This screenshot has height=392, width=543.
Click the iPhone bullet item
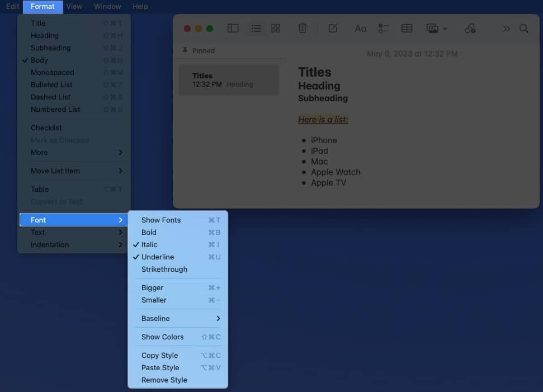click(x=324, y=140)
